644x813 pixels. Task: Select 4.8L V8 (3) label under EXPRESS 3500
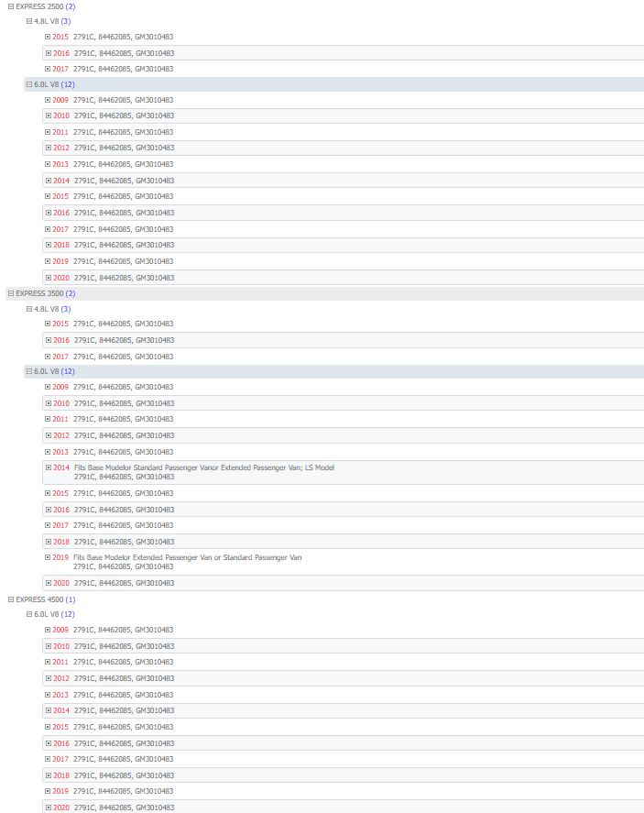[52, 309]
